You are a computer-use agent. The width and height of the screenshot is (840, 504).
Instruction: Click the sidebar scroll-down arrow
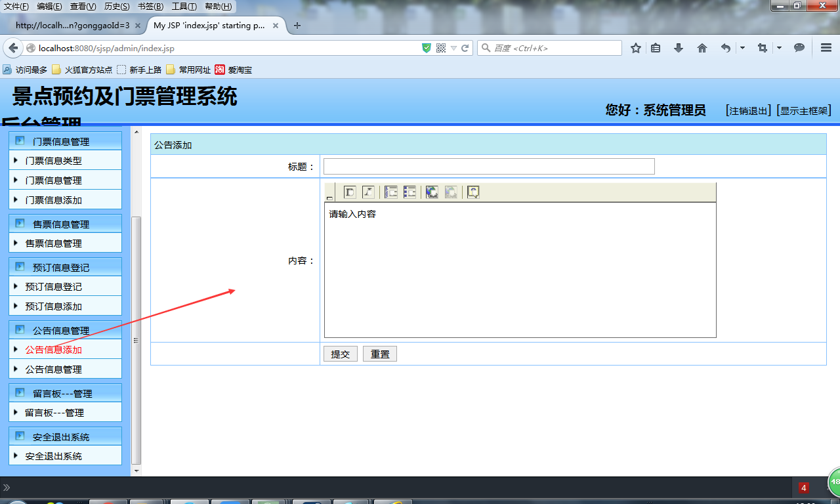click(x=136, y=471)
